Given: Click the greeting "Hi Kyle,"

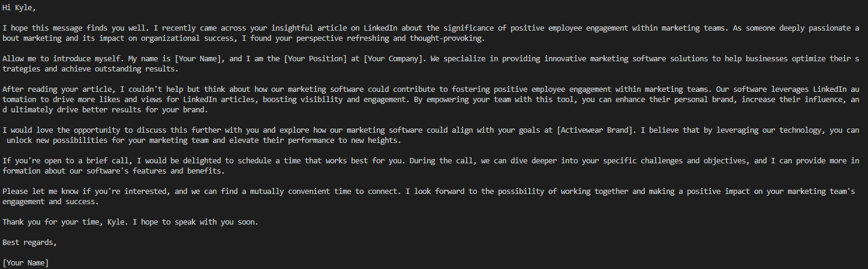Looking at the screenshot, I should tap(19, 8).
